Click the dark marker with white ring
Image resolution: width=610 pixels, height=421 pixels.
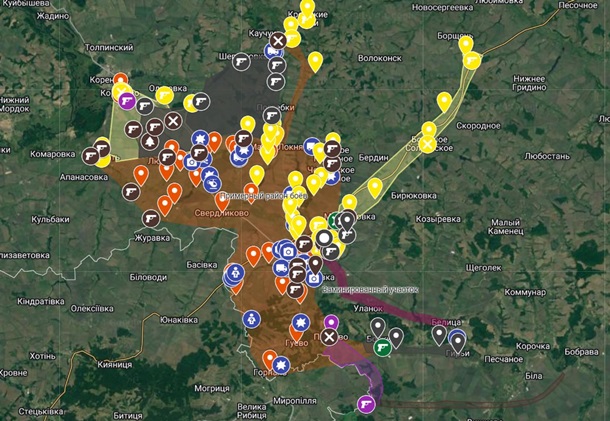[324, 238]
